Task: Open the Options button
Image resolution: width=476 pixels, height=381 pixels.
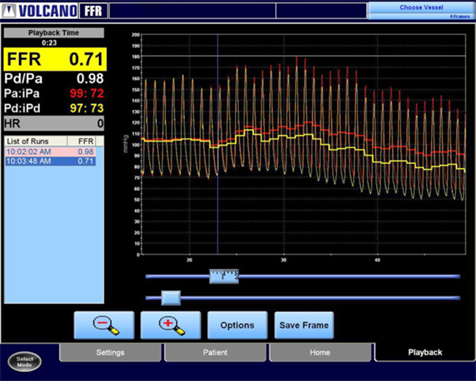Action: pyautogui.click(x=237, y=325)
